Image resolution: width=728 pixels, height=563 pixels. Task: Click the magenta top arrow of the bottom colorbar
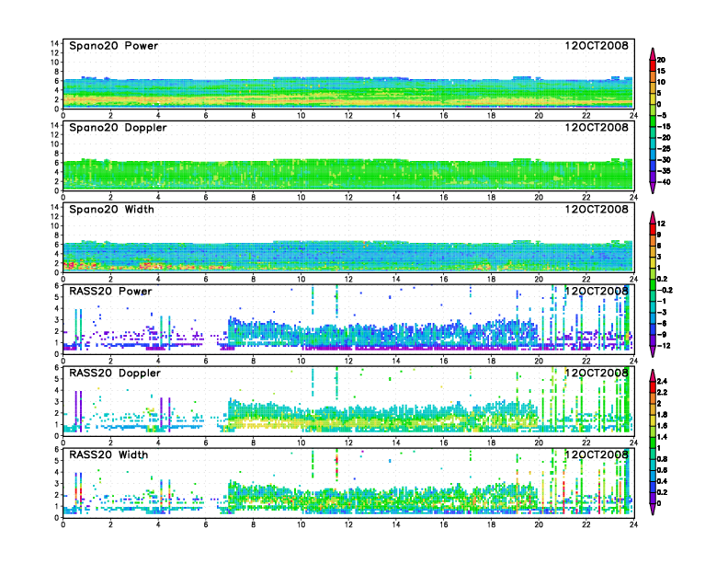(x=653, y=375)
